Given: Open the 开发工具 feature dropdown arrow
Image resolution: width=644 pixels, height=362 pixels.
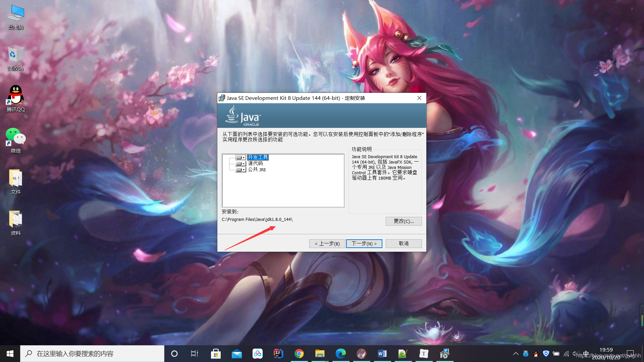Looking at the screenshot, I should point(243,157).
